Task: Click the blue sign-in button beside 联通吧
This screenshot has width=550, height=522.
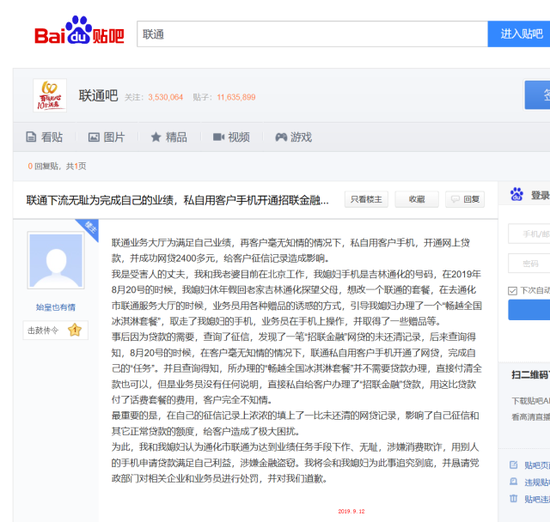Action: point(537,95)
